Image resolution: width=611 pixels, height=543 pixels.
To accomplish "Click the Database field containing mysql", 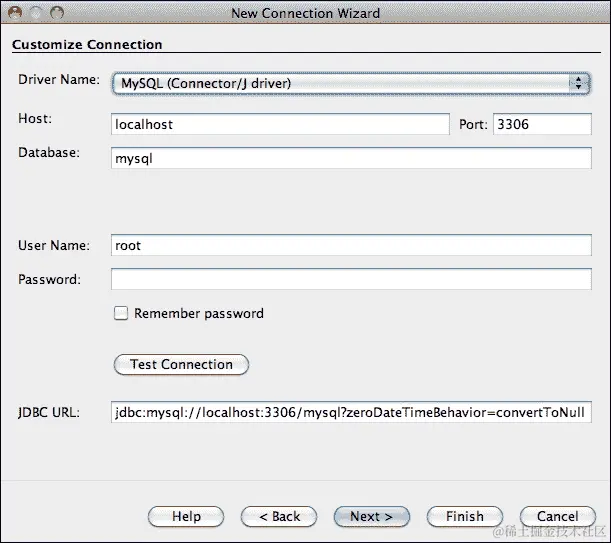I will [351, 158].
